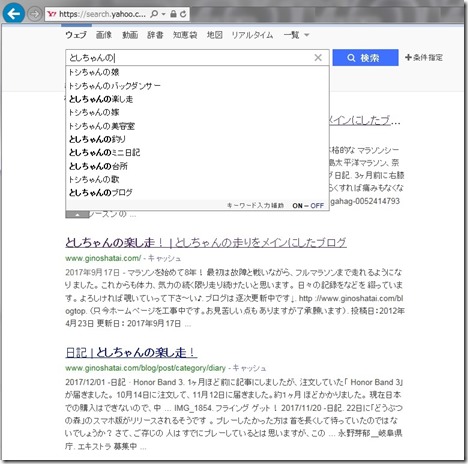The height and width of the screenshot is (464, 468).
Task: Click the browser back arrow button
Action: [x=13, y=14]
